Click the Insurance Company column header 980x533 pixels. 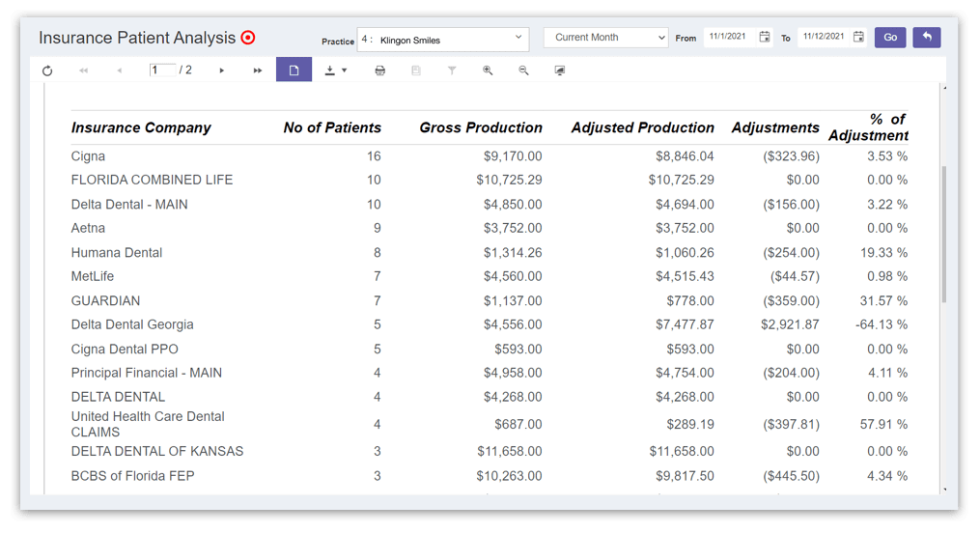tap(141, 127)
